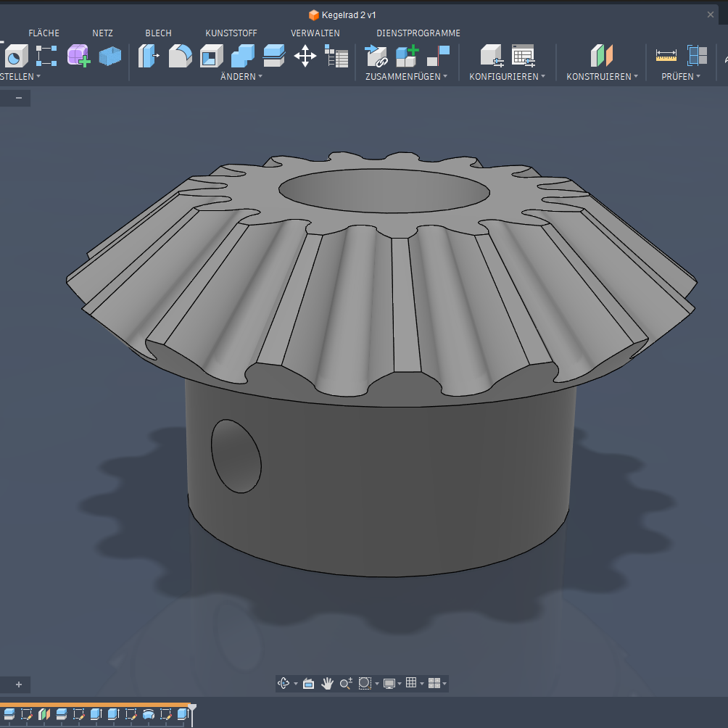Select the revolve feature in timeline
This screenshot has height=728, width=728.
[x=149, y=714]
